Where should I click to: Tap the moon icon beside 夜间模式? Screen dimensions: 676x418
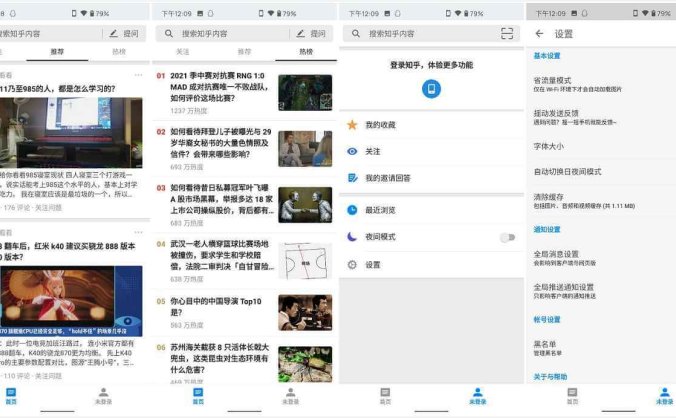[x=352, y=237]
